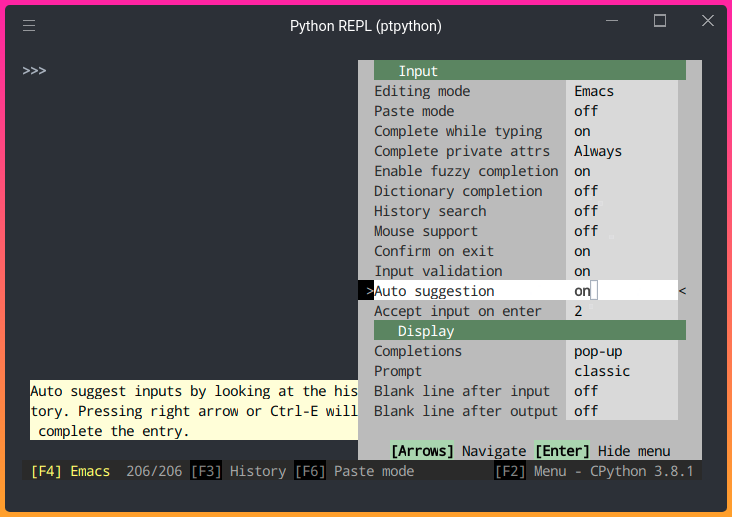Change Prompt classic value

pos(602,371)
